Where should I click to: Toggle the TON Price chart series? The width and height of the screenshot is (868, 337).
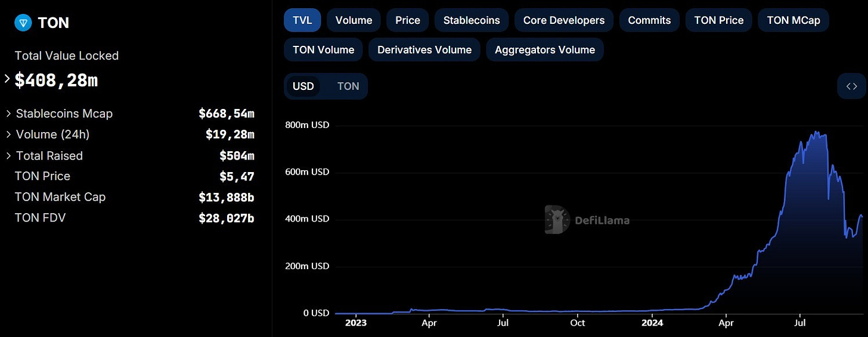click(719, 20)
